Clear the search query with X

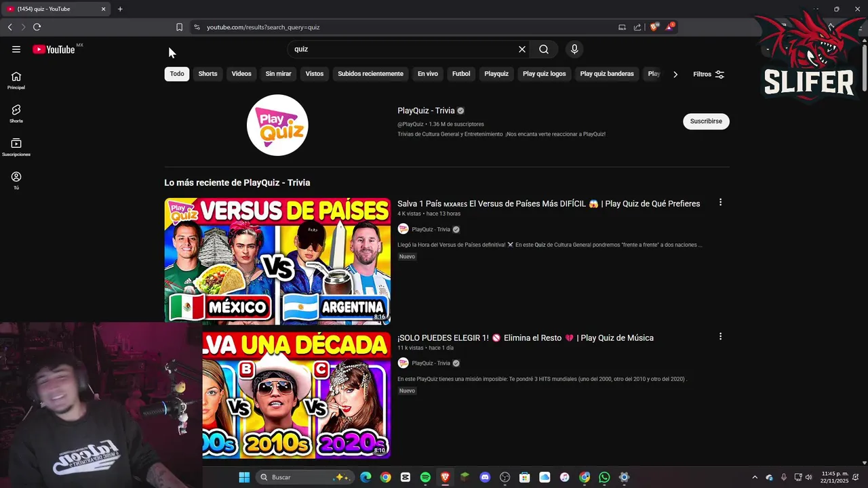click(522, 49)
